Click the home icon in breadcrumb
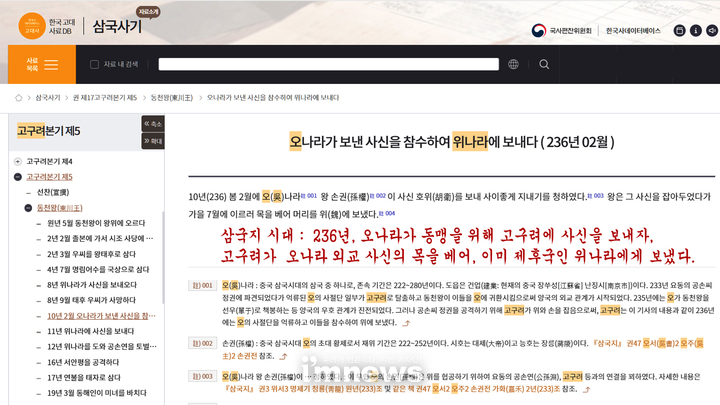Viewport: 720px width, 405px height. [19, 98]
